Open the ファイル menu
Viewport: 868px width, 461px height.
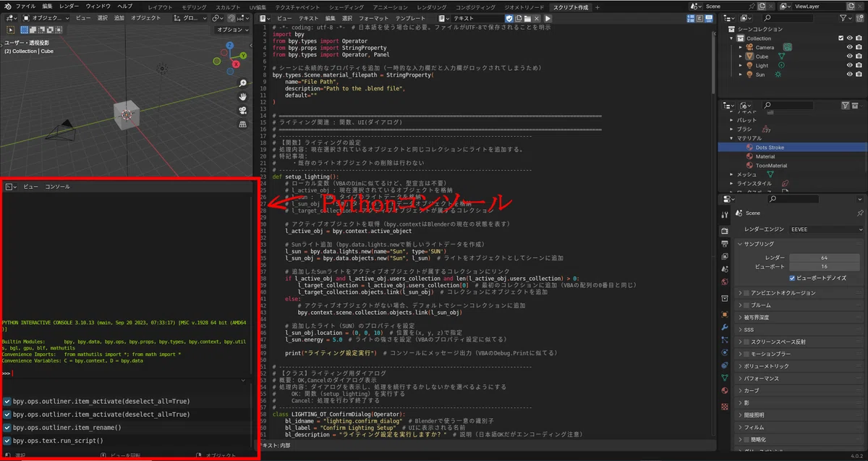[x=25, y=6]
